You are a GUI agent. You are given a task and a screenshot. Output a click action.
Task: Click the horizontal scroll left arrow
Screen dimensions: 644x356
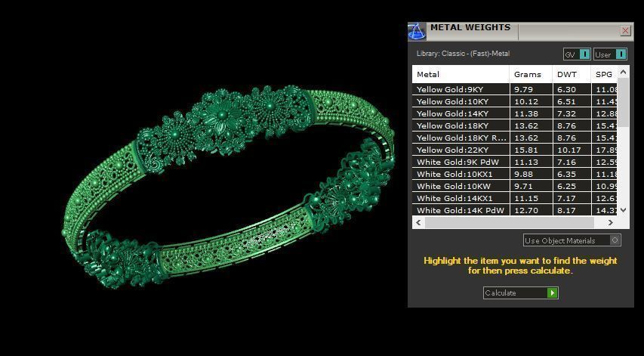[x=418, y=223]
